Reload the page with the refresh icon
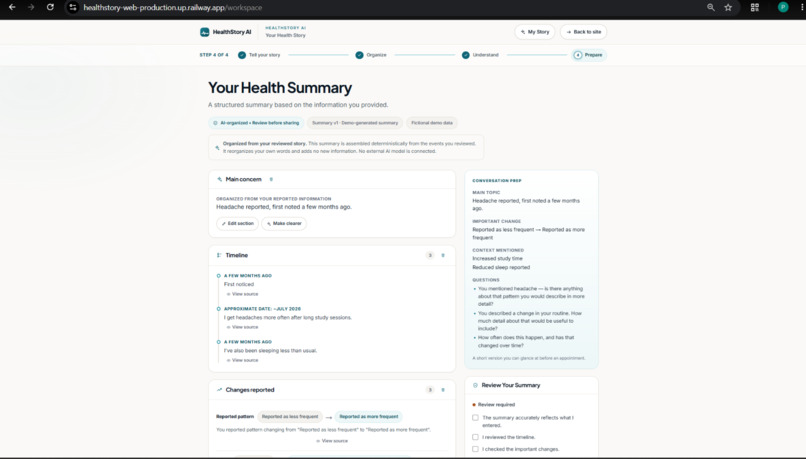The width and height of the screenshot is (806, 459). point(50,7)
